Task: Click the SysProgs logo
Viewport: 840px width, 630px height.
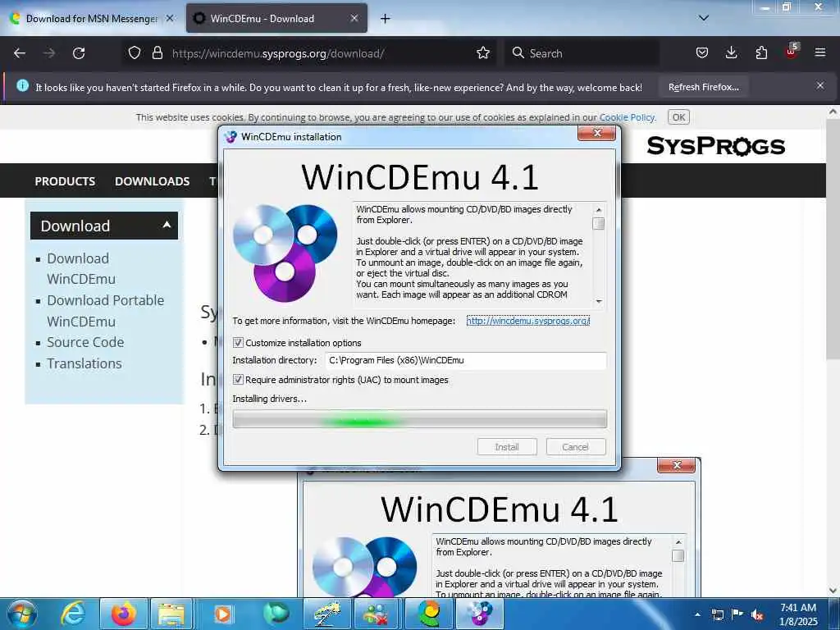Action: tap(715, 146)
